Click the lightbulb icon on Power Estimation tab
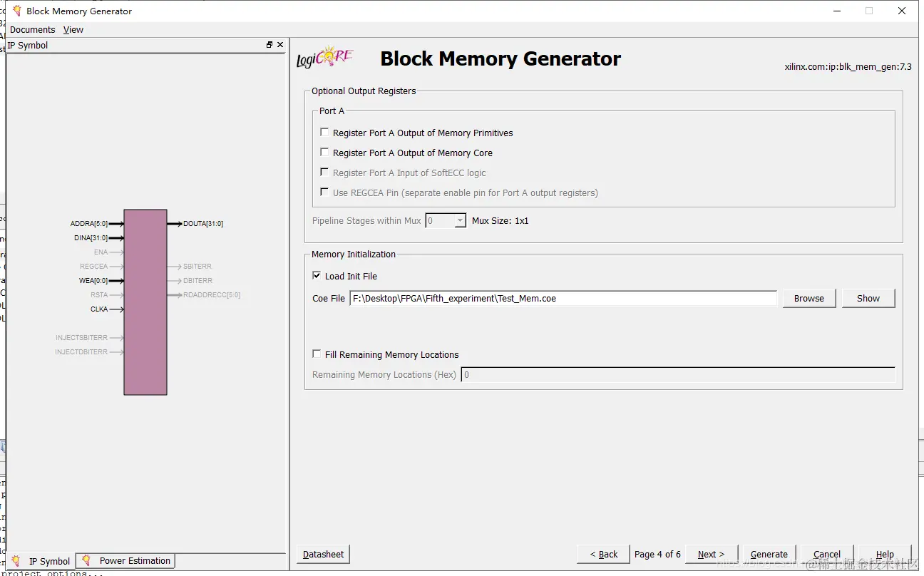This screenshot has height=576, width=924. (87, 560)
